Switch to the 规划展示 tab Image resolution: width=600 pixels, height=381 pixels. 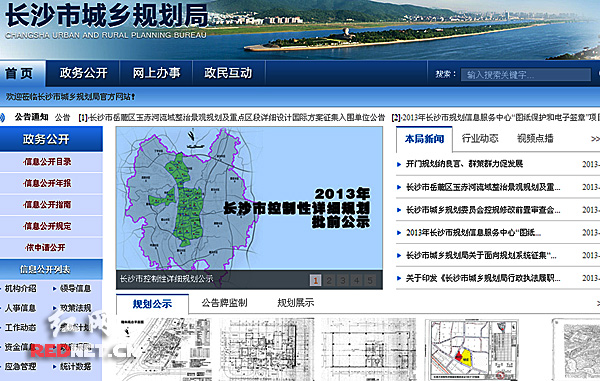click(x=296, y=303)
